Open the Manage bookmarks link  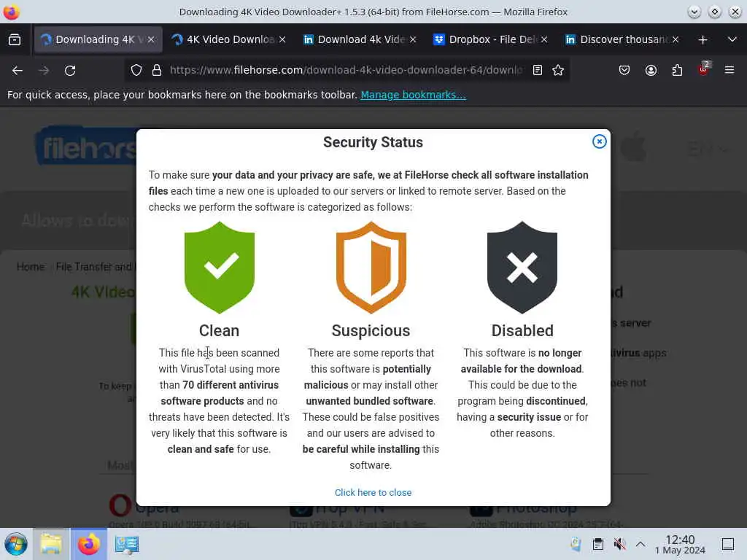(x=413, y=95)
